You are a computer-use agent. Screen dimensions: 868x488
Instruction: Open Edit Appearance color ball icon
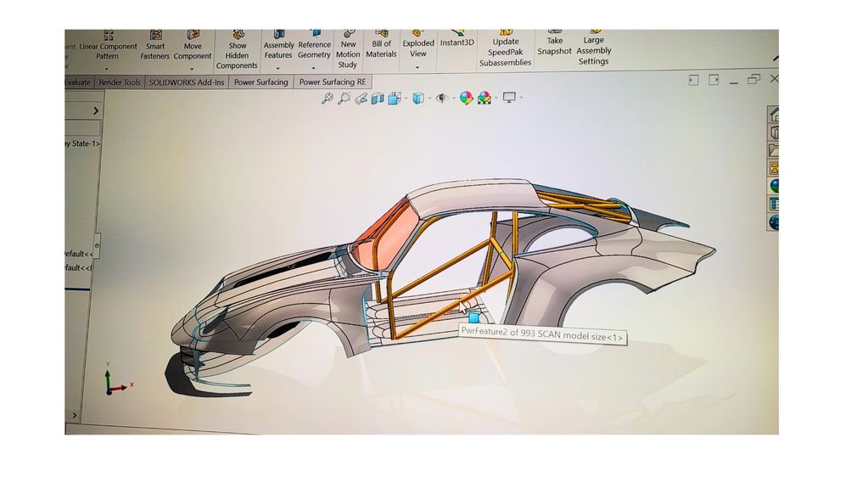[x=466, y=98]
